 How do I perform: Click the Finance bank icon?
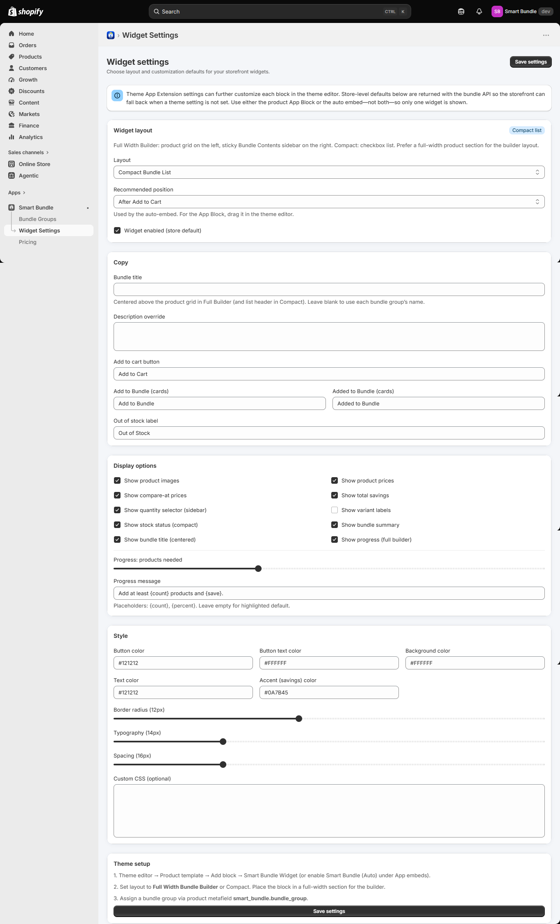point(11,125)
